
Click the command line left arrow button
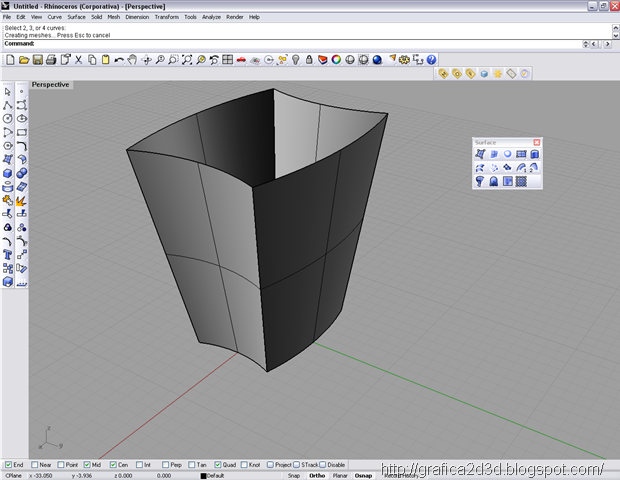coord(594,44)
